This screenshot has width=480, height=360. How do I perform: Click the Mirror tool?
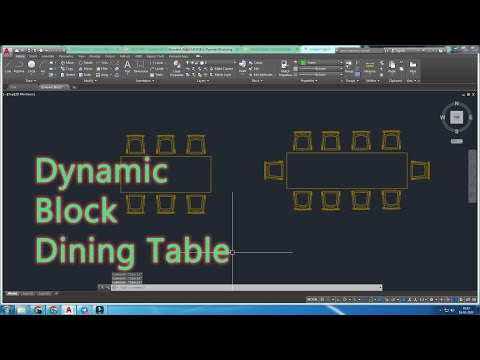(85, 69)
